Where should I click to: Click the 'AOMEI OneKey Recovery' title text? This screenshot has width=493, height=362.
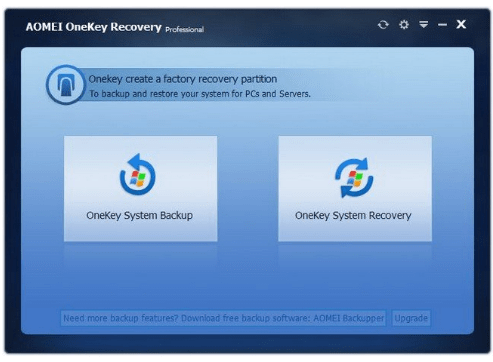pos(94,27)
